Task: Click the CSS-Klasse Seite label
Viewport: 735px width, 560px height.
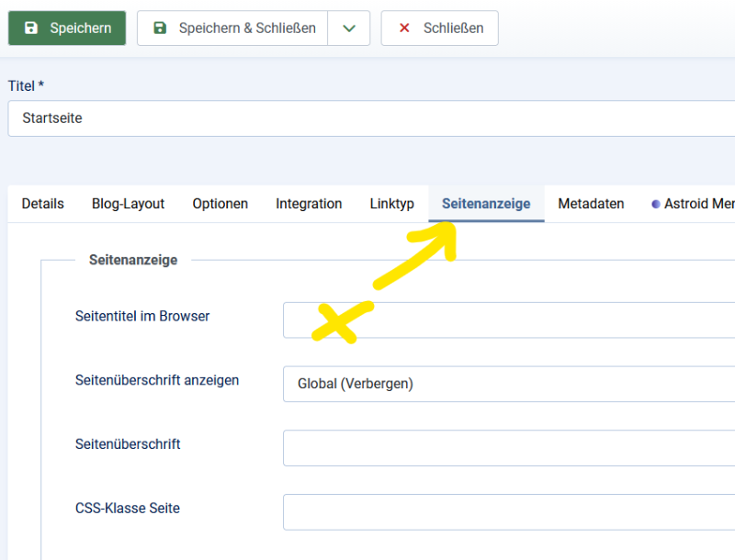Action: click(x=128, y=508)
